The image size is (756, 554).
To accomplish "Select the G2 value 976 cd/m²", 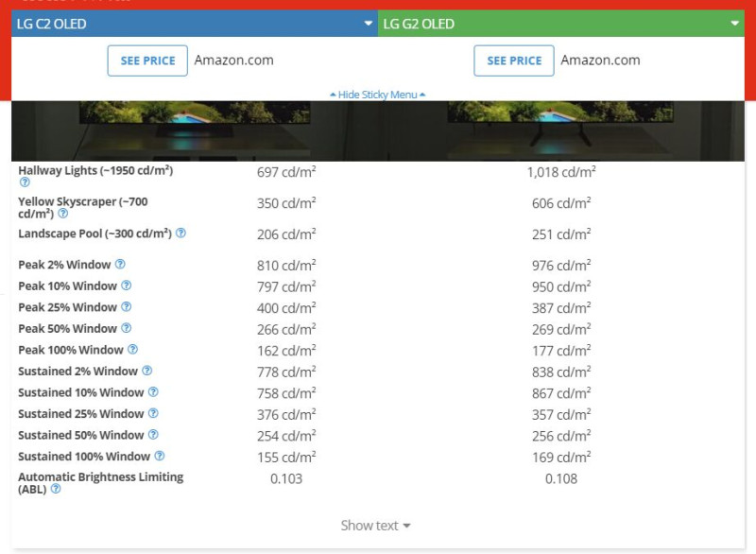I will [x=561, y=266].
